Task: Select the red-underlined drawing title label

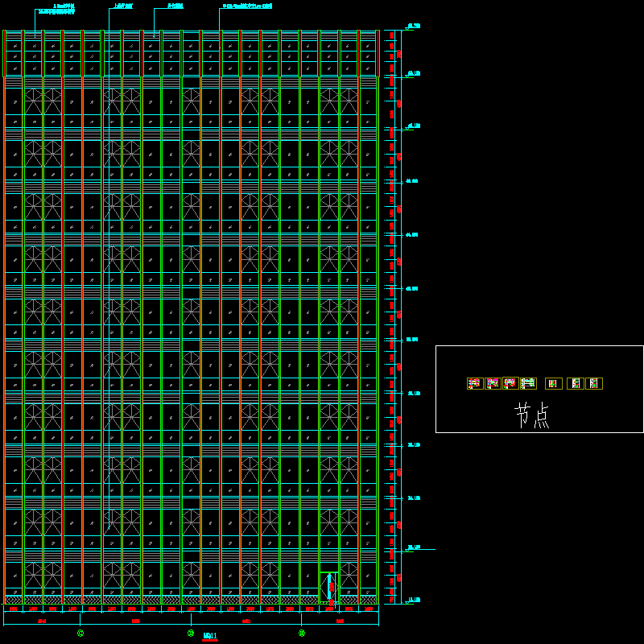Action: point(210,636)
